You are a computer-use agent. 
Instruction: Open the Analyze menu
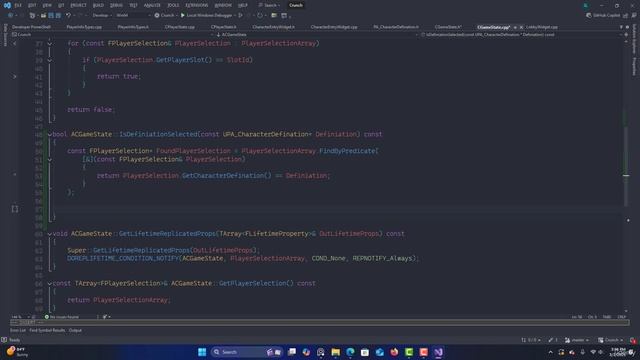(x=152, y=5)
